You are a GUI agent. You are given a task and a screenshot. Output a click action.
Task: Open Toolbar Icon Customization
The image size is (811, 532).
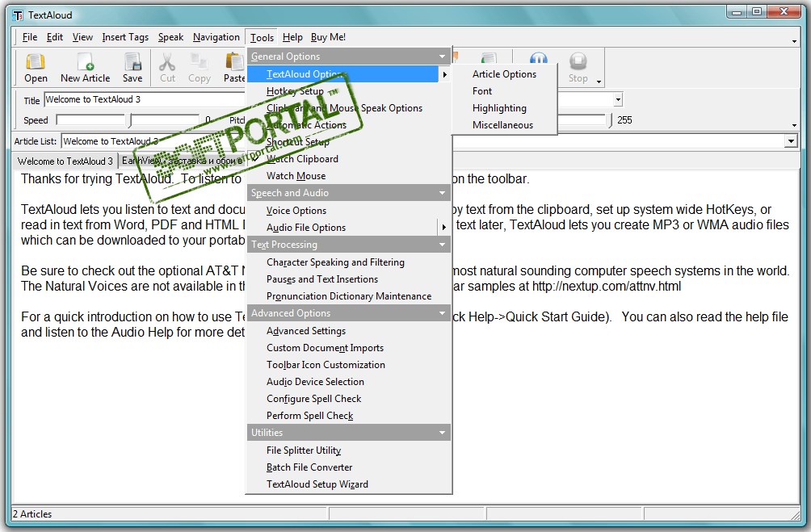349,365
